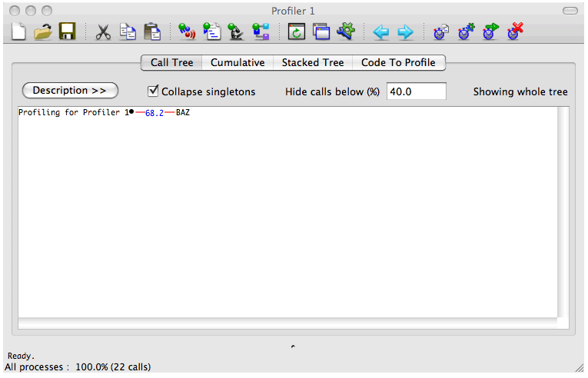Click the toolbar toggle pill in title bar

click(570, 11)
